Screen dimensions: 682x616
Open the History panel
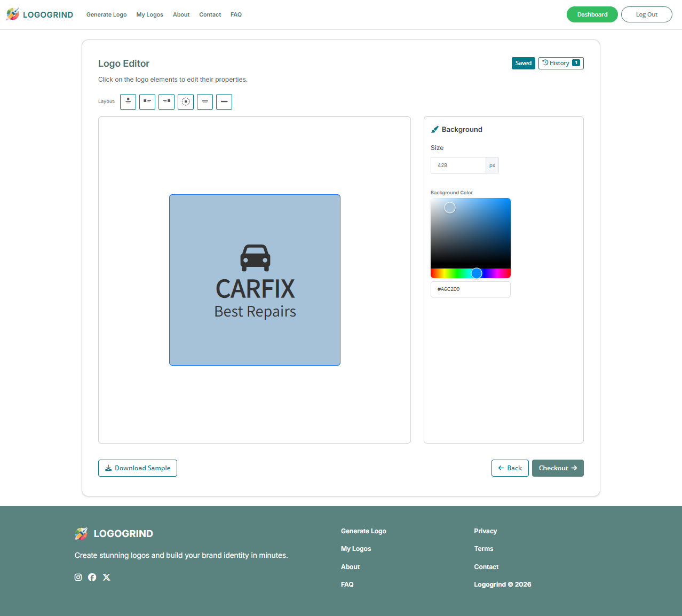click(x=560, y=63)
